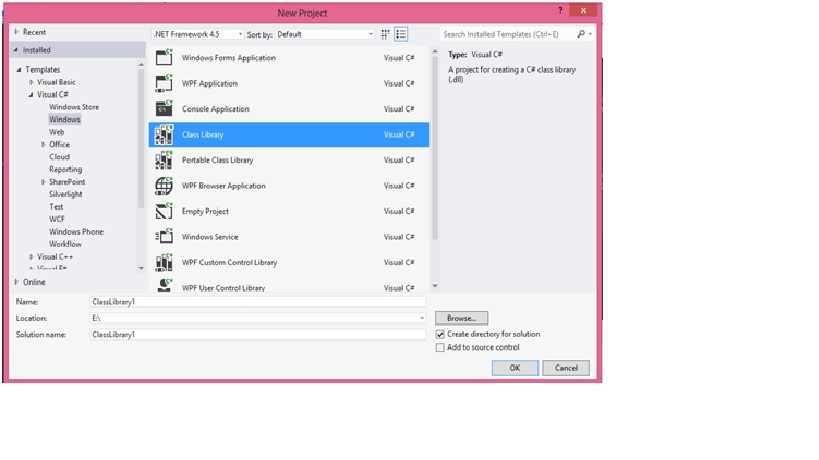The height and width of the screenshot is (460, 819).
Task: Click the WPF User Control Library text
Action: (224, 288)
